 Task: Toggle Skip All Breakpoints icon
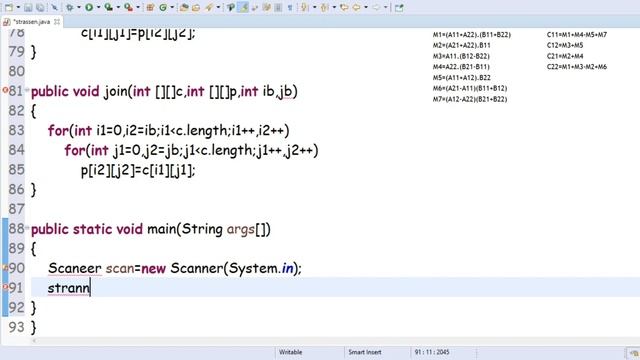pyautogui.click(x=54, y=7)
